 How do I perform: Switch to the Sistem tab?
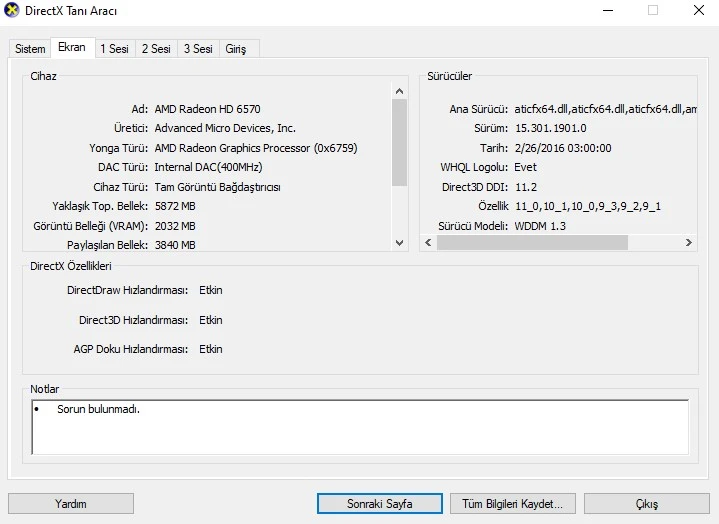coord(30,49)
